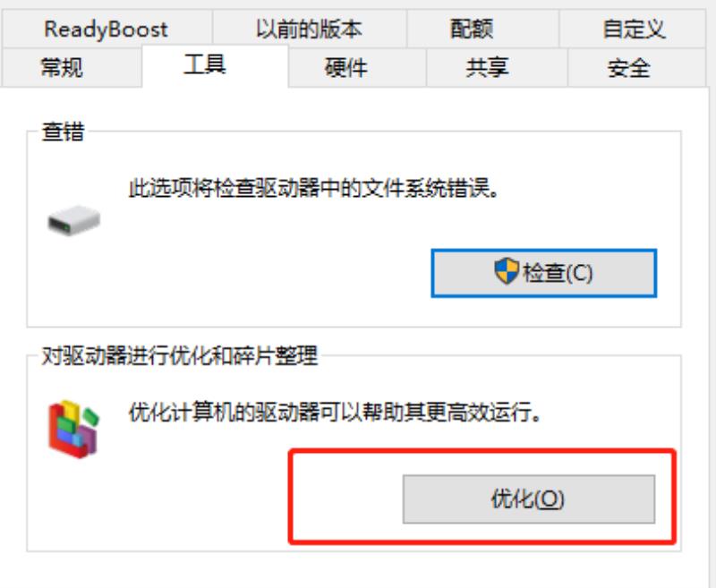The image size is (716, 588).
Task: Click the colorful defragment blocks icon
Action: point(74,429)
